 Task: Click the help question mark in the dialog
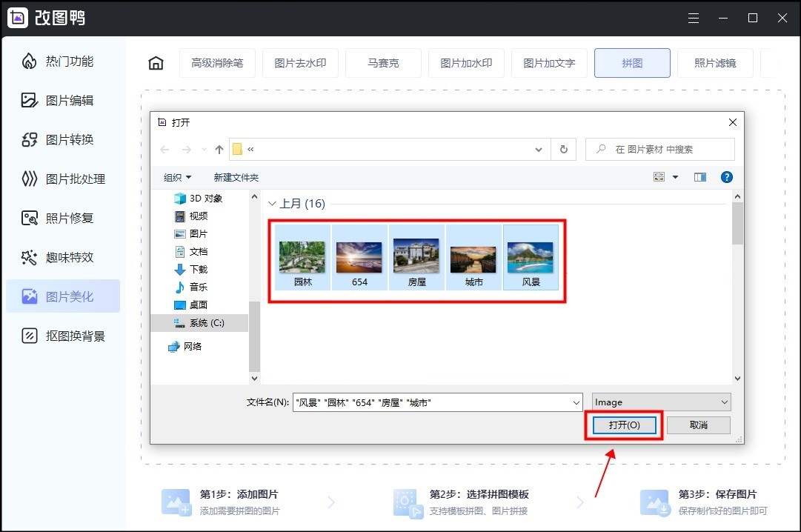click(727, 177)
